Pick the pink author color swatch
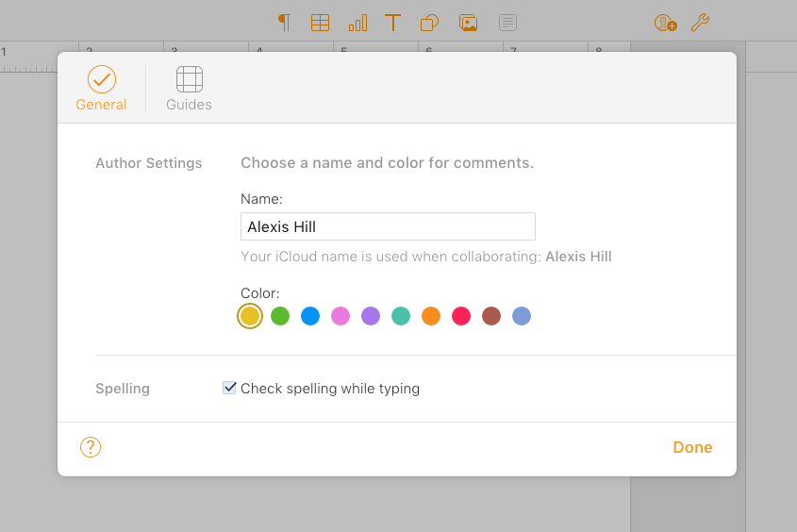The image size is (797, 532). (340, 316)
